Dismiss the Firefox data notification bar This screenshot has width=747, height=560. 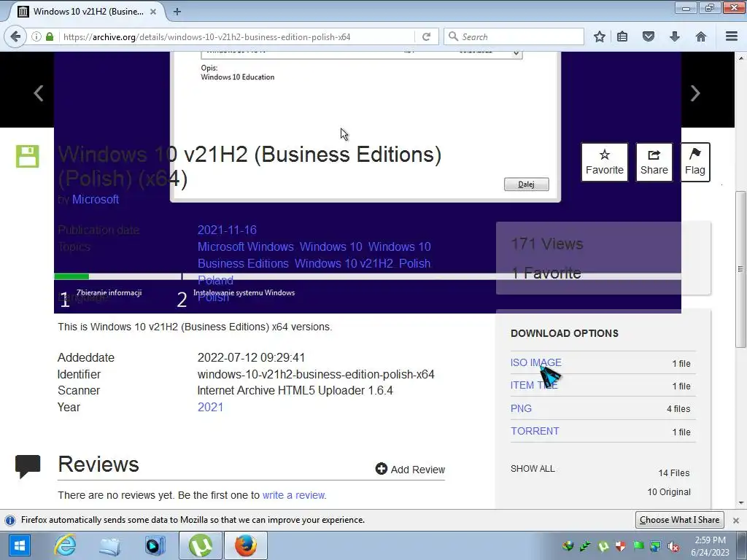pos(736,521)
